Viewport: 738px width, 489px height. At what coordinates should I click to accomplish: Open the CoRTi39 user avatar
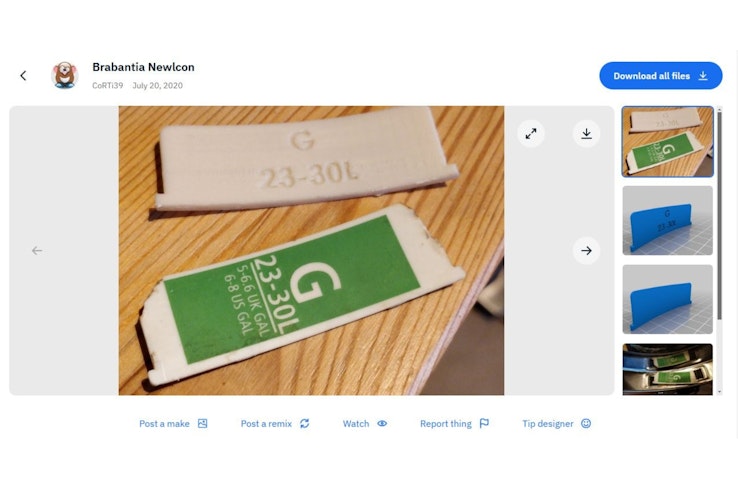pos(65,76)
